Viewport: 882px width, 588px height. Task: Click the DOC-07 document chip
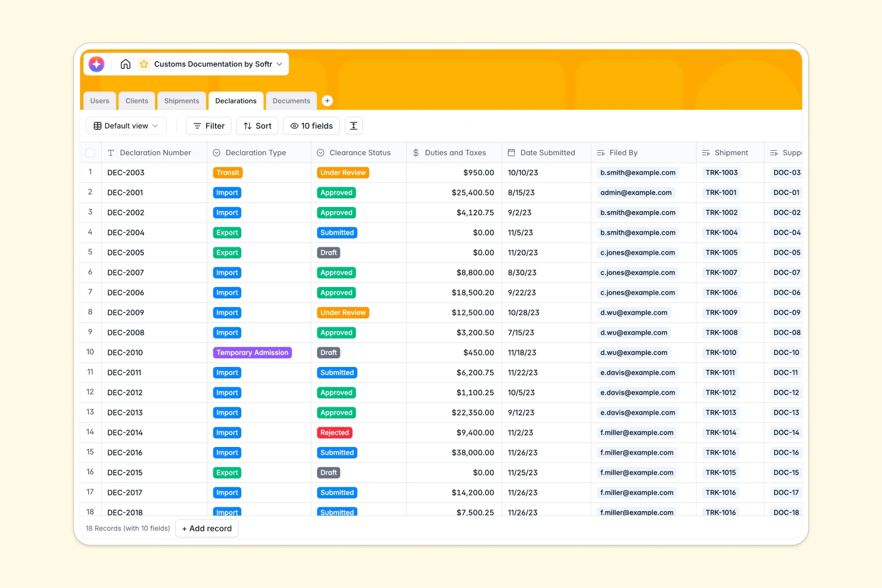[787, 273]
